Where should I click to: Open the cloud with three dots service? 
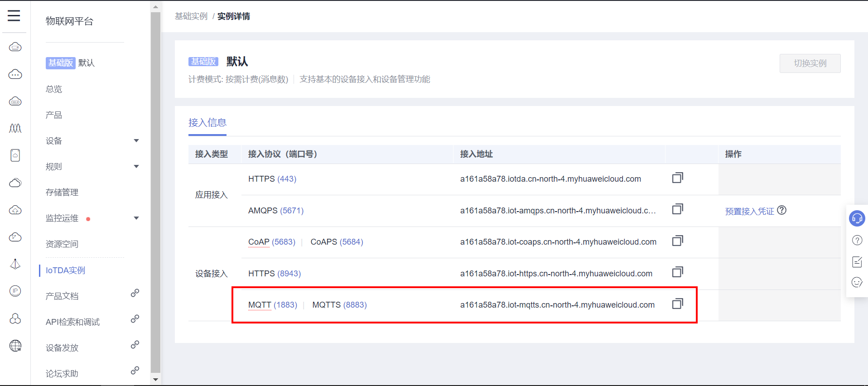(15, 74)
